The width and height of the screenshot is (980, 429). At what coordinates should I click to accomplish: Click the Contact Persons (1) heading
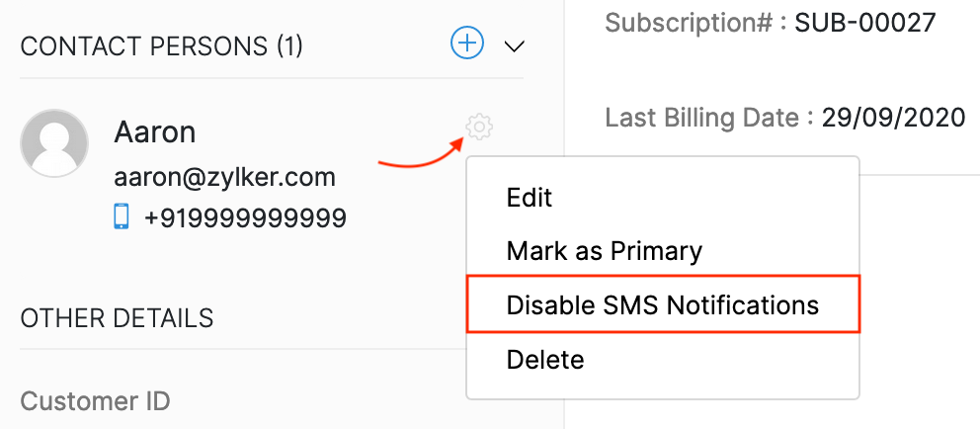coord(161,45)
